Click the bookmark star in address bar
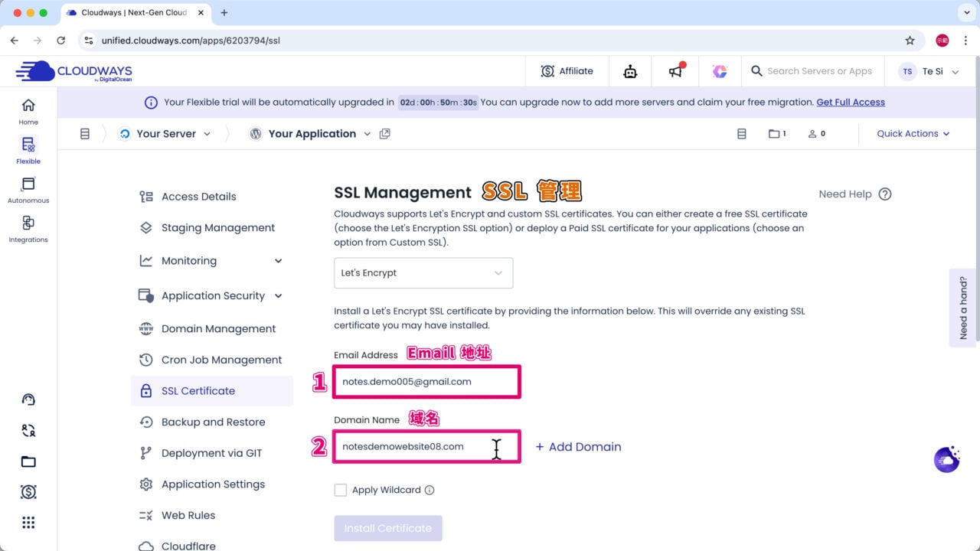Image resolution: width=980 pixels, height=551 pixels. click(910, 39)
